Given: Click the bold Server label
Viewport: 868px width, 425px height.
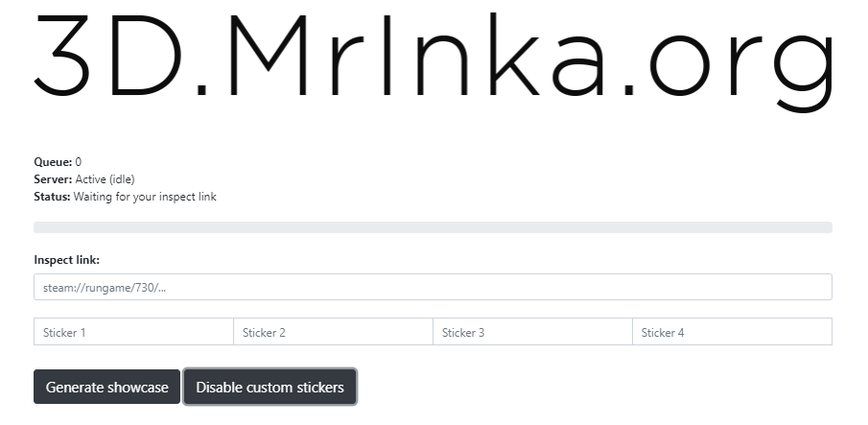Looking at the screenshot, I should (53, 179).
